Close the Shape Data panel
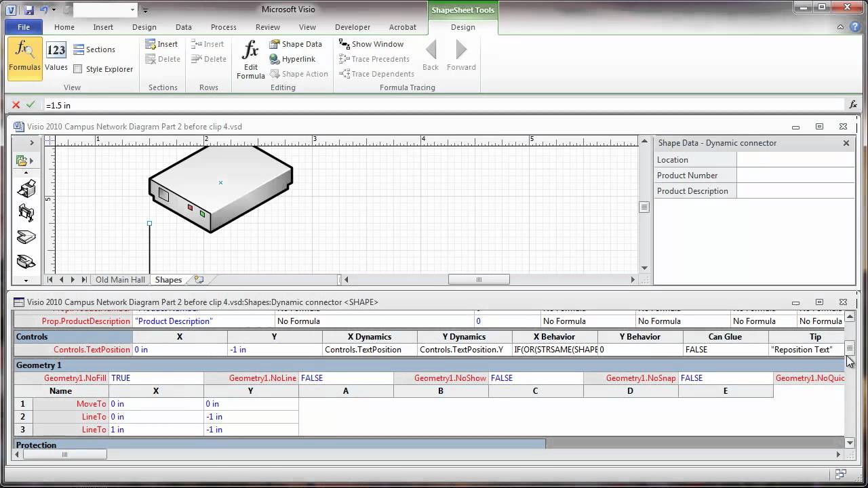The image size is (868, 488). (x=846, y=143)
